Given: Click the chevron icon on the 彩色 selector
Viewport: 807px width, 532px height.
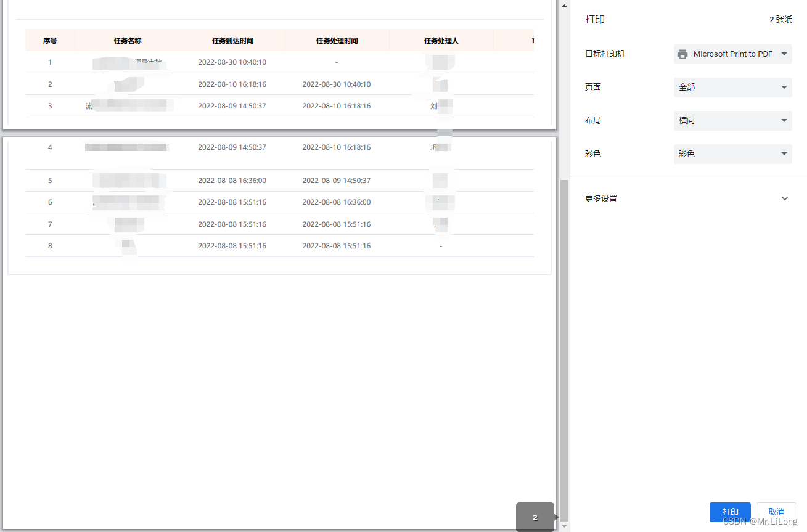Looking at the screenshot, I should 784,153.
